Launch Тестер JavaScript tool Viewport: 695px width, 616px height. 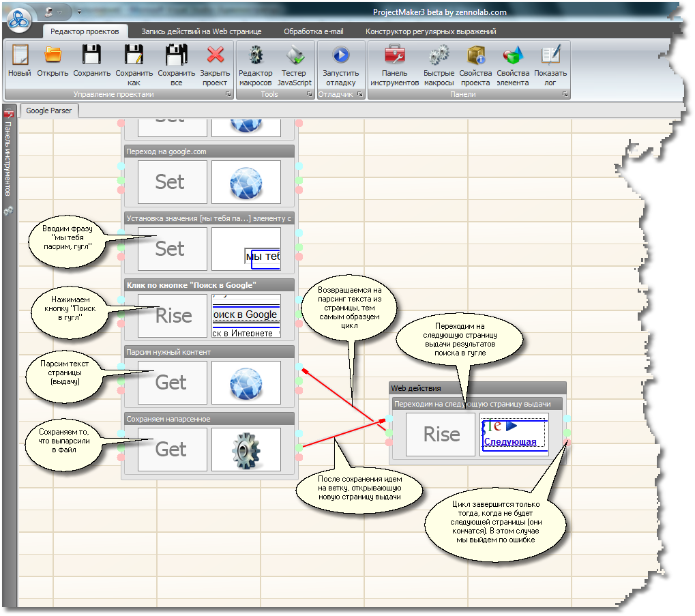click(294, 55)
